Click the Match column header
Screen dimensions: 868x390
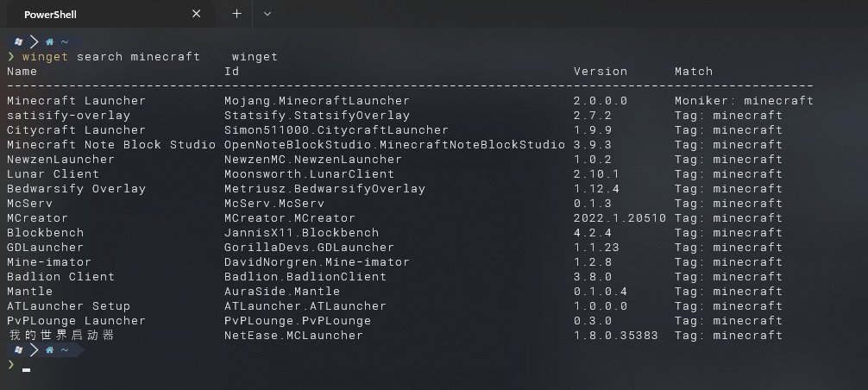click(x=693, y=72)
